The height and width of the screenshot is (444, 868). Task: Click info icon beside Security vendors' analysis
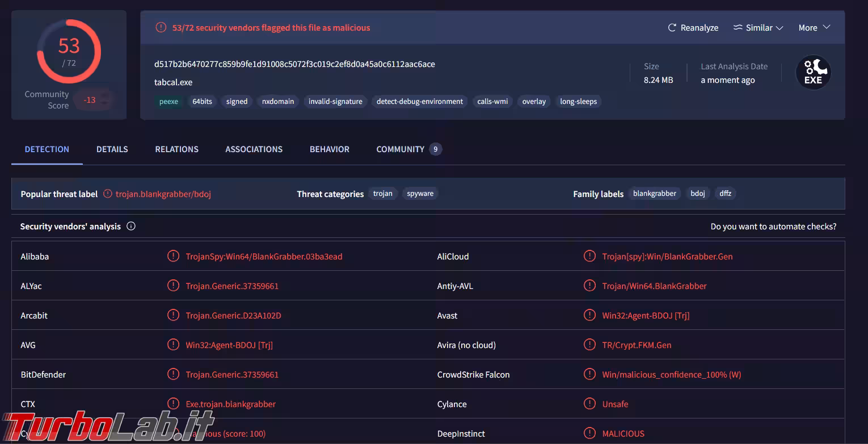[x=131, y=226]
